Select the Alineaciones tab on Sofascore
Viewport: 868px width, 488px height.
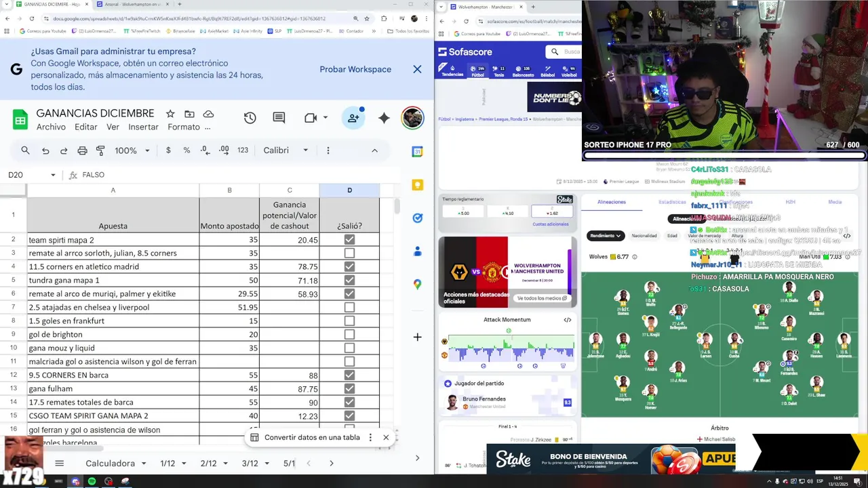[612, 202]
